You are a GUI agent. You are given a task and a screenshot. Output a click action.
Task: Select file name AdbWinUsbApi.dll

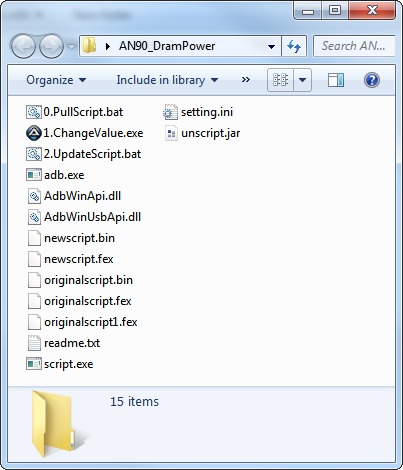point(92,217)
